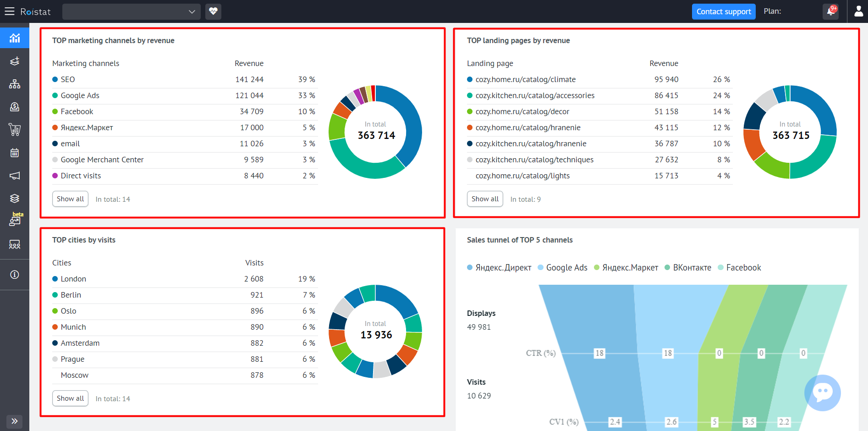The width and height of the screenshot is (868, 431).
Task: Open the shopping cart sidebar icon
Action: pos(15,130)
